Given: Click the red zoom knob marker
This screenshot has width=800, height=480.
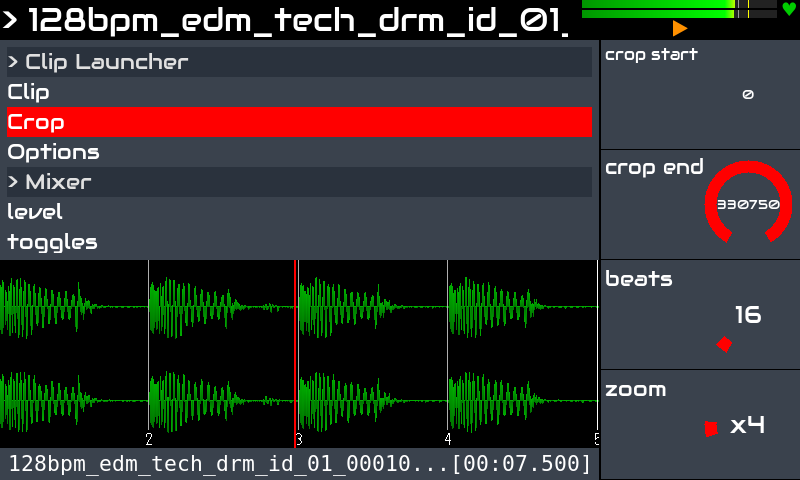Looking at the screenshot, I should point(711,428).
